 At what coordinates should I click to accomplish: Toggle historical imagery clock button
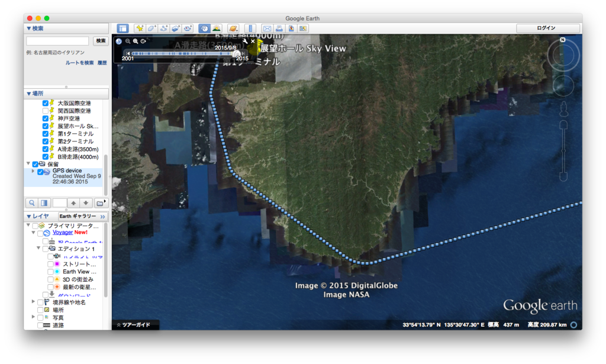(x=204, y=28)
